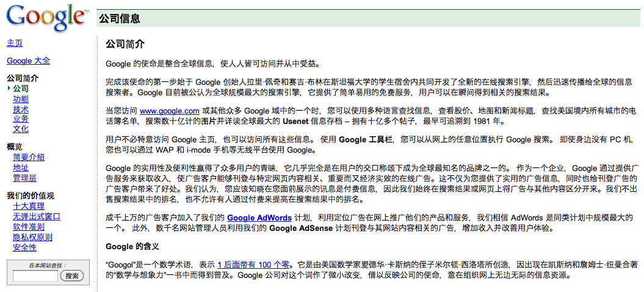Follow the www.google.com link
Image resolution: width=644 pixels, height=292 pixels.
[170, 111]
